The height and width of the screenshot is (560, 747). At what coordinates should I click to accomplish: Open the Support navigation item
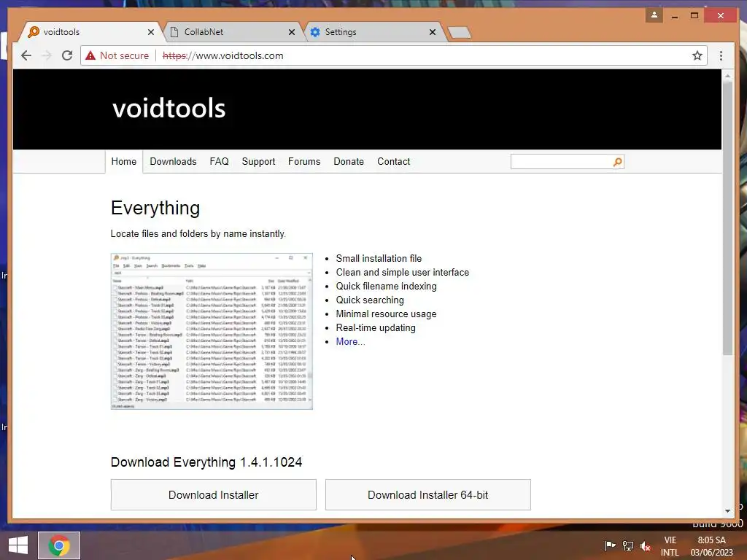258,161
